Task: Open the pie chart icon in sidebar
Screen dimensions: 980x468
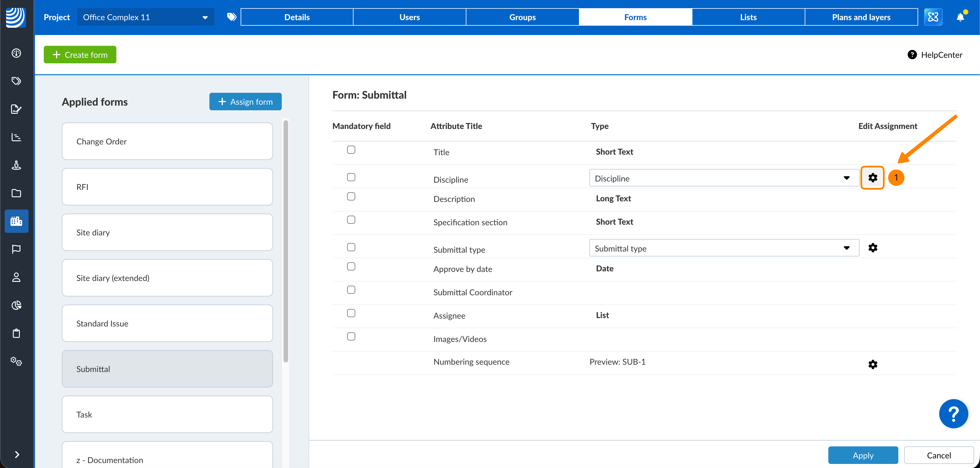Action: pos(16,305)
